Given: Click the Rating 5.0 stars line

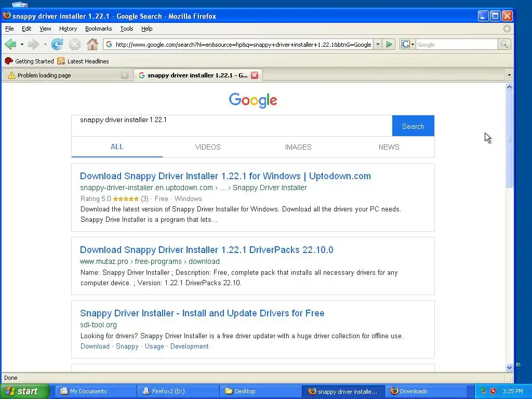Looking at the screenshot, I should click(x=141, y=199).
